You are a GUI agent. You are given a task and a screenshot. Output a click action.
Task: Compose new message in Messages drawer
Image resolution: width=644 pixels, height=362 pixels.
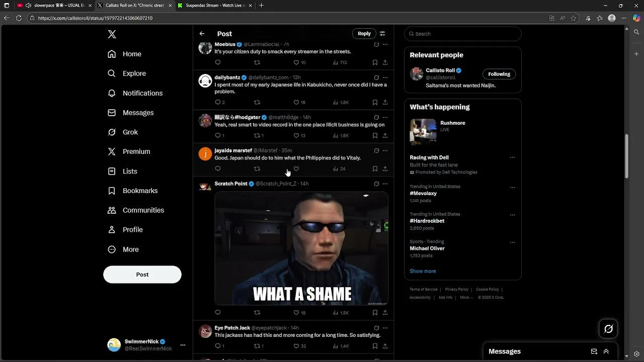[594, 351]
